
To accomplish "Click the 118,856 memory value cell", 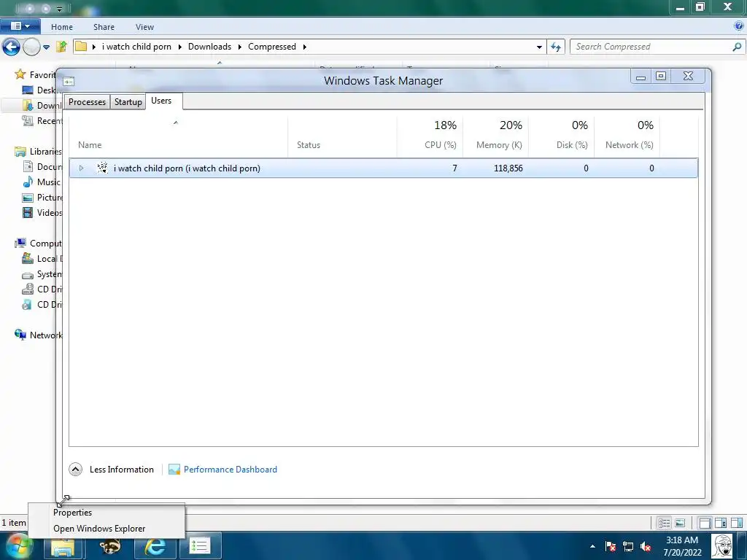I will (x=508, y=168).
